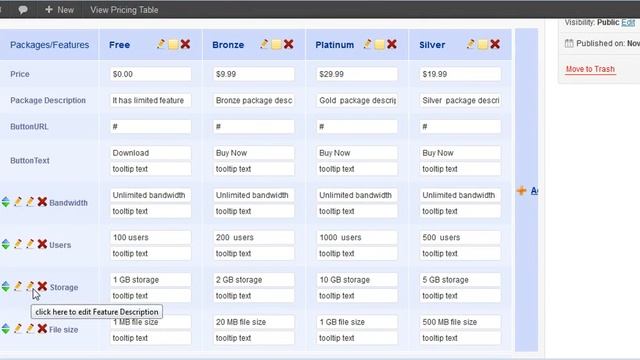Delete the Free package with red X
This screenshot has height=360, width=640.
185,44
